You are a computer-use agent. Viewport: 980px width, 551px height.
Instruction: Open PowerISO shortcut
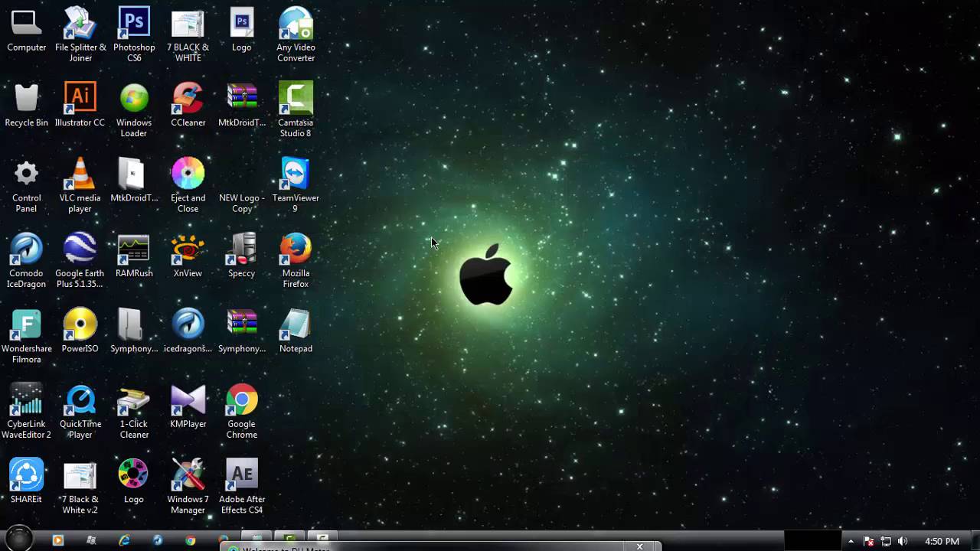coord(80,331)
